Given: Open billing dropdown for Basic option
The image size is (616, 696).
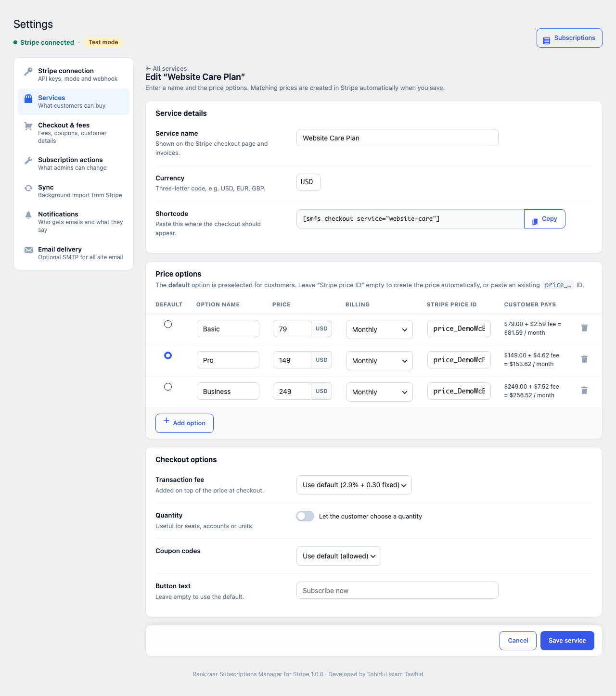Looking at the screenshot, I should pyautogui.click(x=379, y=329).
